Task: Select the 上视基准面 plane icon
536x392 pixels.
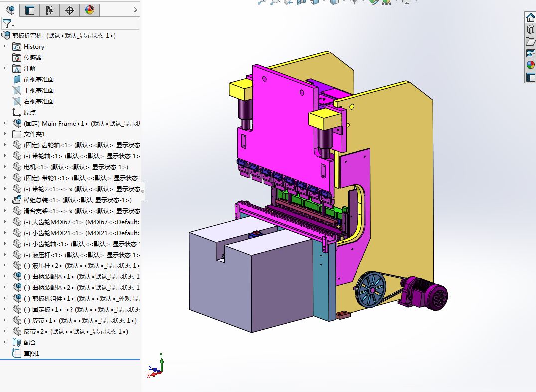Action: click(x=17, y=90)
